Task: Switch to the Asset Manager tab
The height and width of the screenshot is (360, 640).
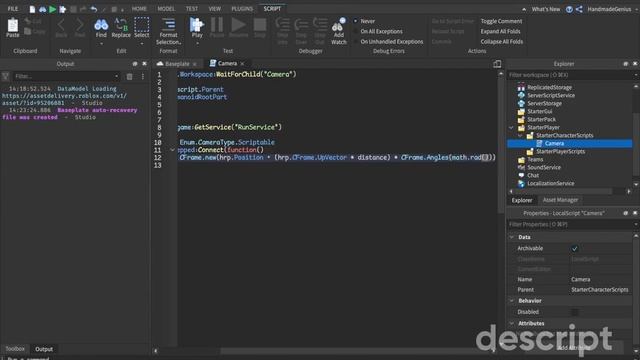Action: pos(560,200)
